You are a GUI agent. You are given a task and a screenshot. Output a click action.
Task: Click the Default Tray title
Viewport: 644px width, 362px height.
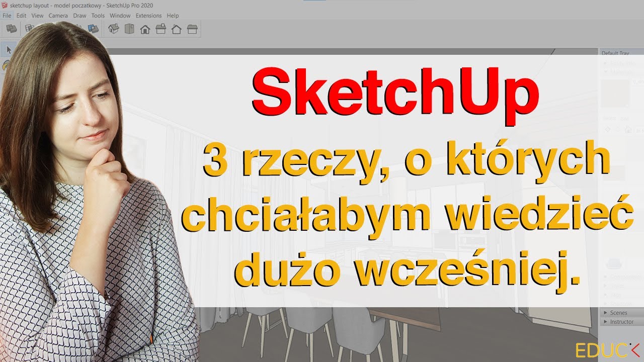[x=615, y=53]
